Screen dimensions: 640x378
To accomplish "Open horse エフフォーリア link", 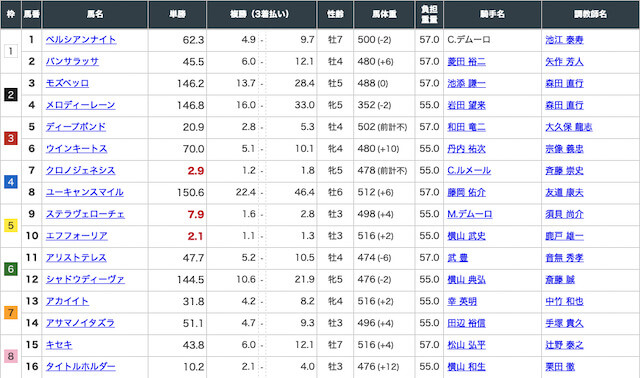I will [77, 236].
